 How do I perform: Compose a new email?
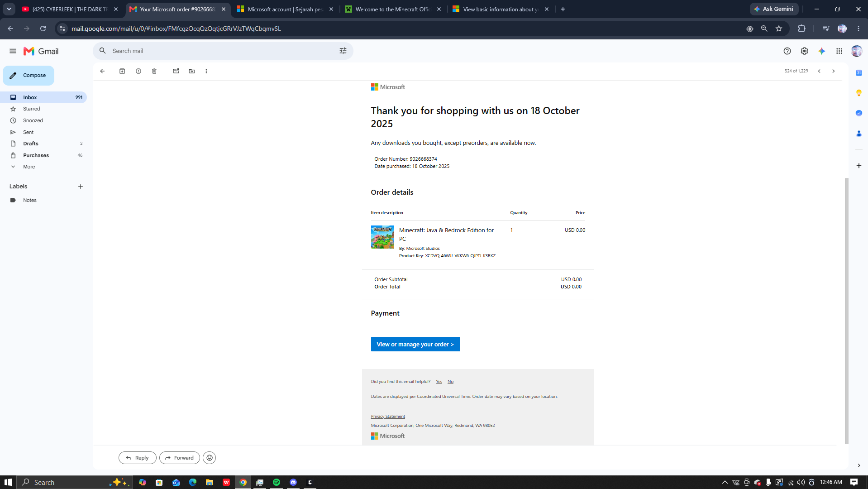(29, 76)
